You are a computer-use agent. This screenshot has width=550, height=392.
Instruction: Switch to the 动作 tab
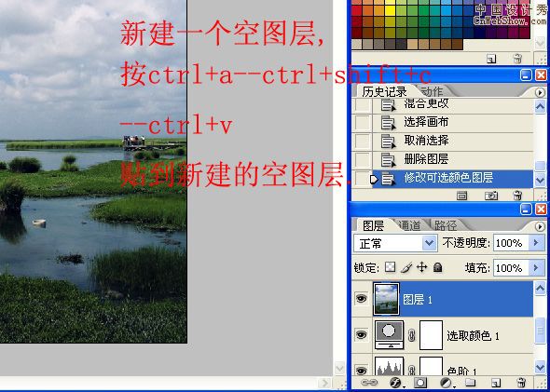[x=432, y=92]
